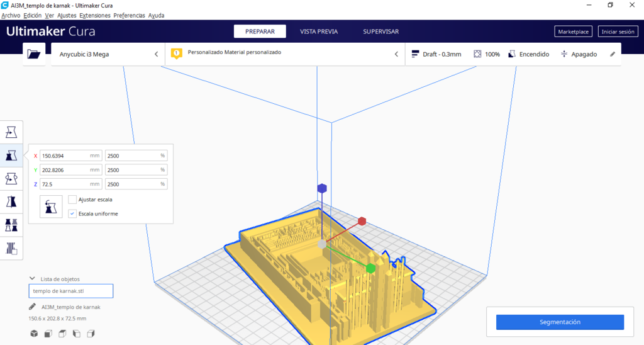Switch to 3D perspective view cube icon

(x=34, y=334)
